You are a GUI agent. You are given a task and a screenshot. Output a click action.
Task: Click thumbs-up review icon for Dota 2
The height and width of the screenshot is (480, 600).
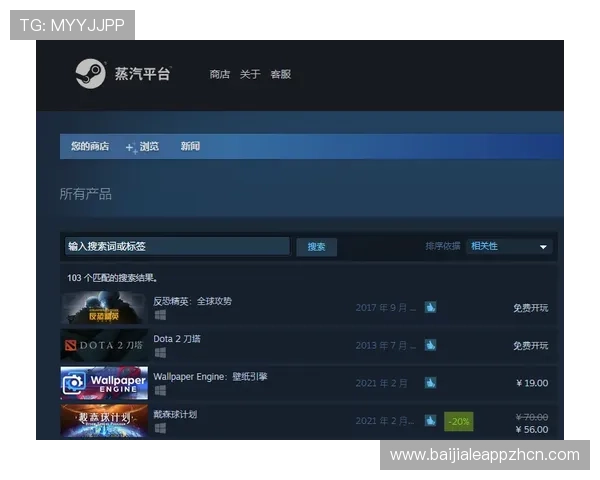pyautogui.click(x=430, y=345)
